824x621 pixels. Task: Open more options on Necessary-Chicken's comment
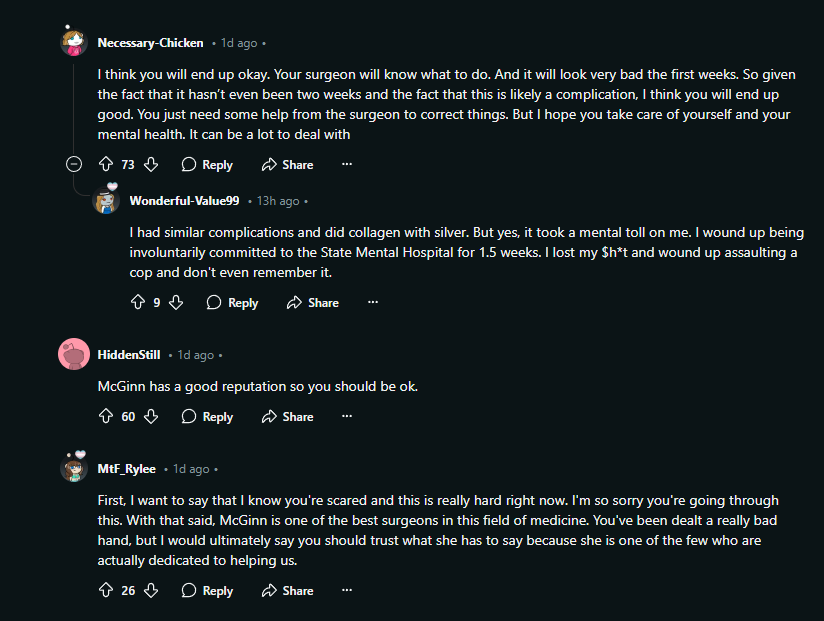click(347, 164)
